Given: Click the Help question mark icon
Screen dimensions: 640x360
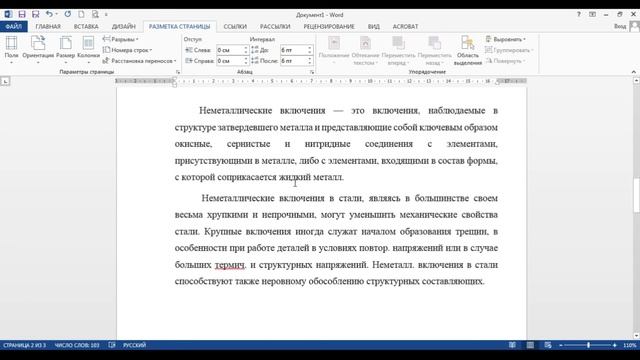Looking at the screenshot, I should pos(578,14).
